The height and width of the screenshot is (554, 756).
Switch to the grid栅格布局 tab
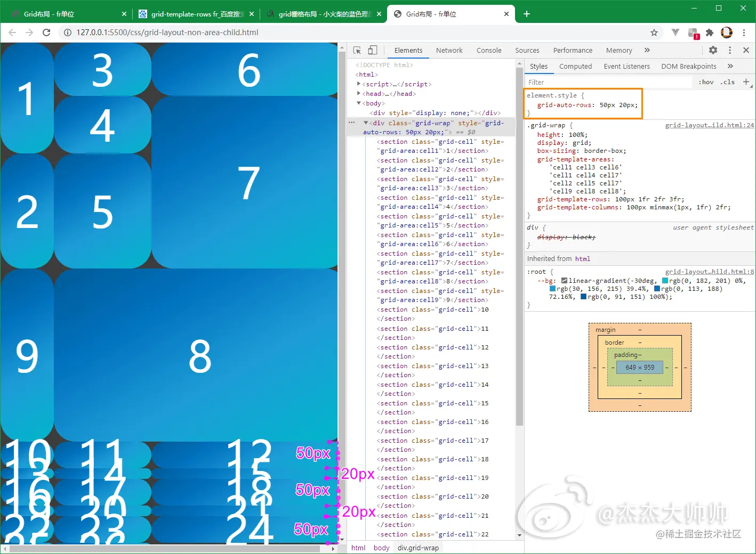click(x=324, y=14)
